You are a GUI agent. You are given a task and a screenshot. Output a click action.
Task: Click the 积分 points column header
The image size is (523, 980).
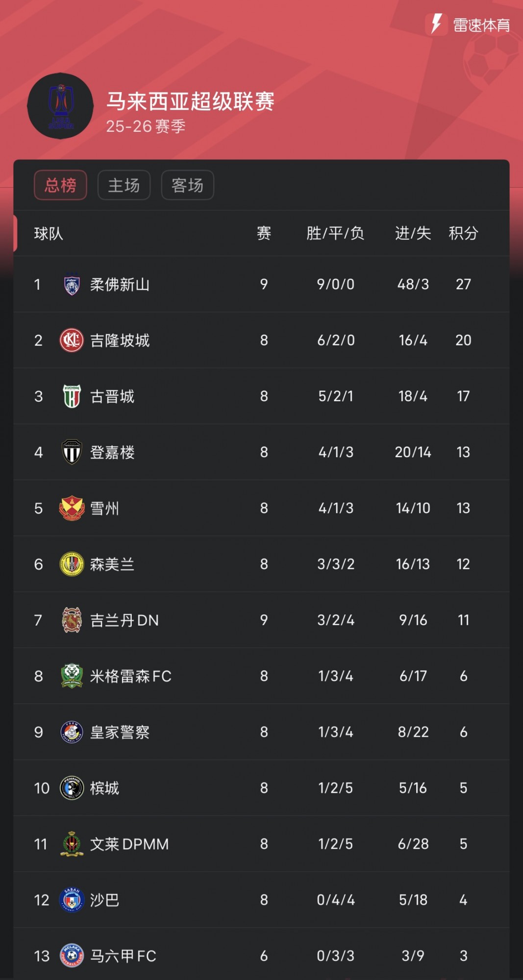463,233
